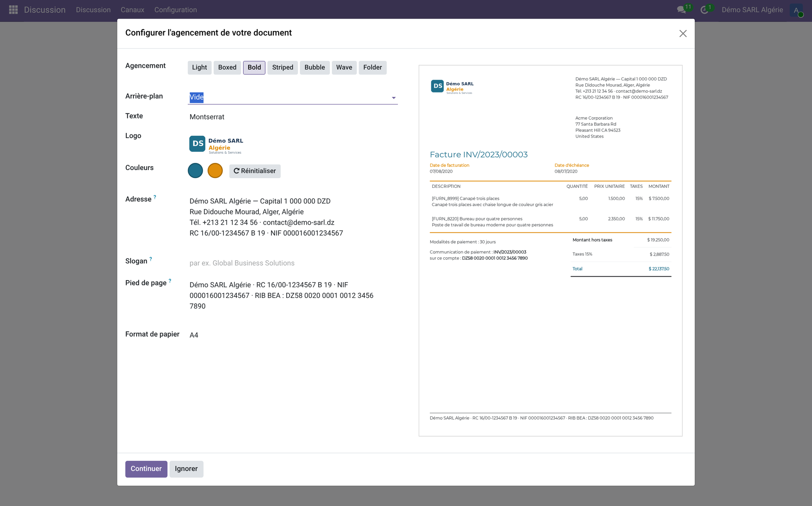Click the invoice title Facture INV/2023/00003
The width and height of the screenshot is (812, 506).
point(479,154)
